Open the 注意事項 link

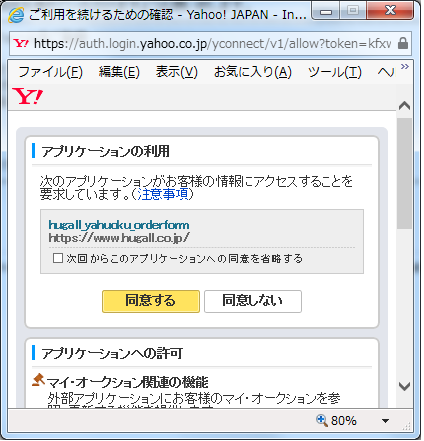point(163,194)
